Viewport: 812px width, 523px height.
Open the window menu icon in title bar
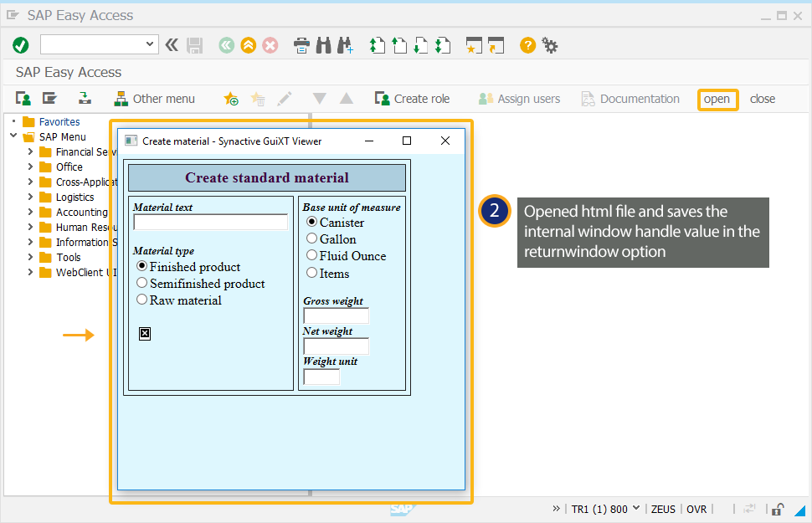tap(13, 16)
